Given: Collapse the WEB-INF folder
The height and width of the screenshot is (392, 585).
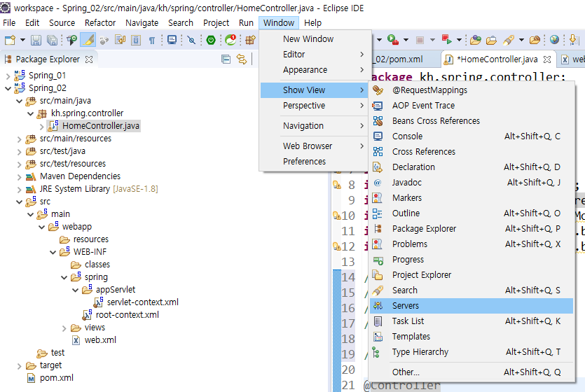Looking at the screenshot, I should 53,252.
